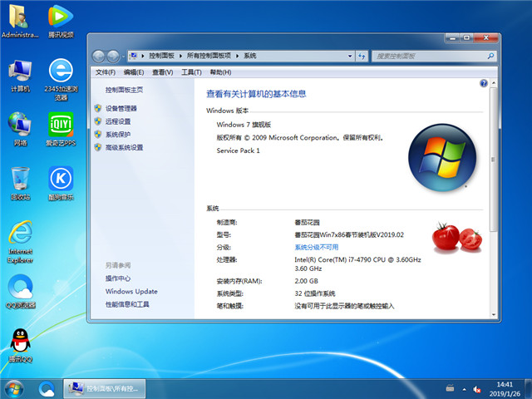Click the 查看有关计算机的基本信息 heading

[256, 94]
